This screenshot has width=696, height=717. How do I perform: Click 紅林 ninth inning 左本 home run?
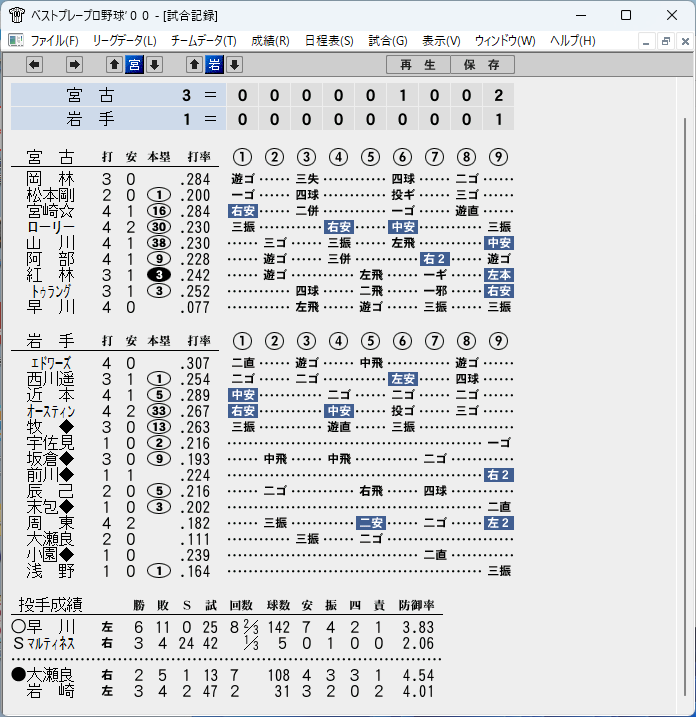click(x=499, y=275)
